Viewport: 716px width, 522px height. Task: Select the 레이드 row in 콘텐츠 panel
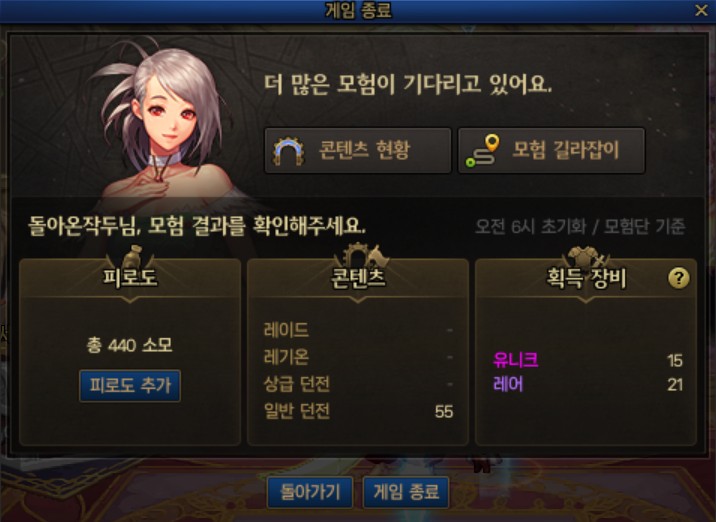click(x=358, y=330)
